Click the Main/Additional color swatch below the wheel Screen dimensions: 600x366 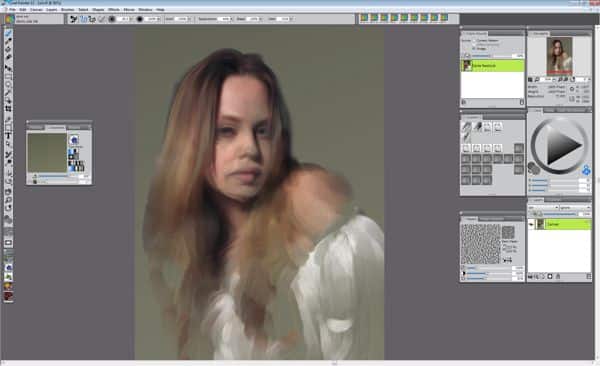(533, 168)
